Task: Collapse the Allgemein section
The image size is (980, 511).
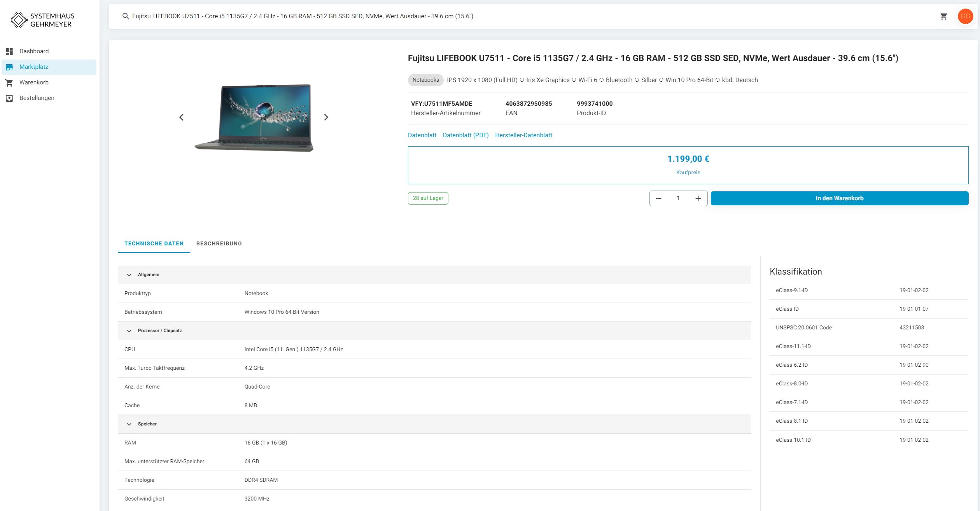Action: (129, 275)
